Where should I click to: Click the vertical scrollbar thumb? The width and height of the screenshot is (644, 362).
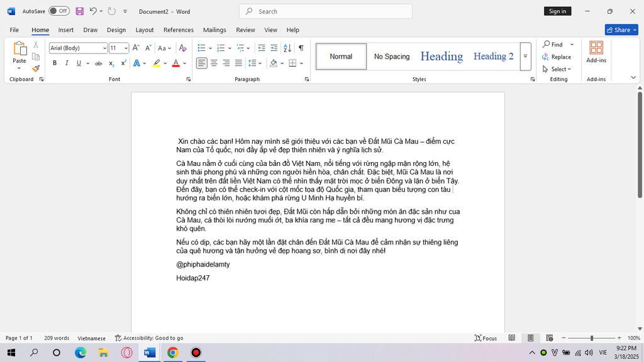click(x=640, y=145)
